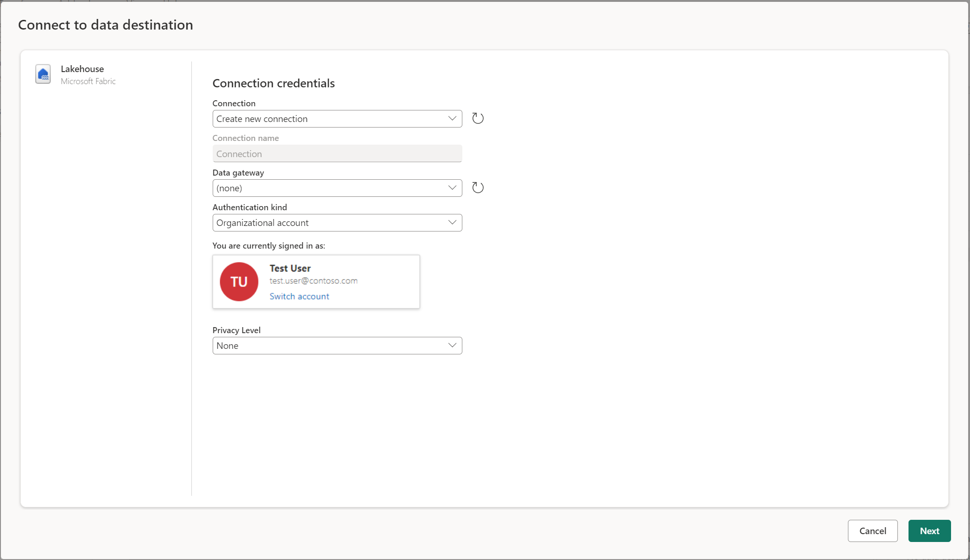Viewport: 970px width, 560px height.
Task: Click the Next button to proceed
Action: click(930, 530)
